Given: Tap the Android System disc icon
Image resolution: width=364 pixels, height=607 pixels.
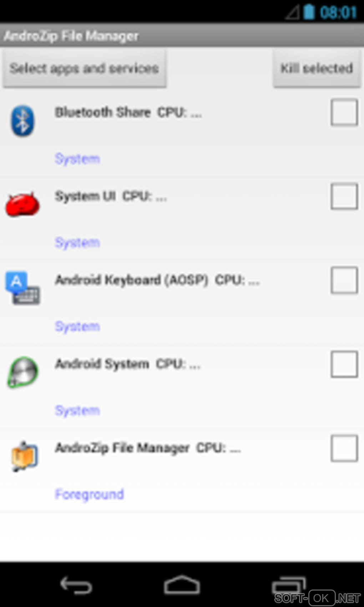Looking at the screenshot, I should pos(22,372).
